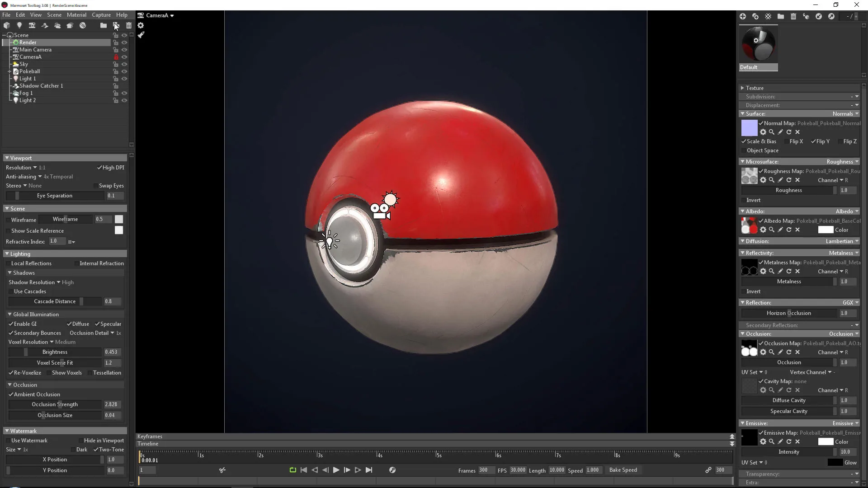Open the Edit menu
868x488 pixels.
20,15
